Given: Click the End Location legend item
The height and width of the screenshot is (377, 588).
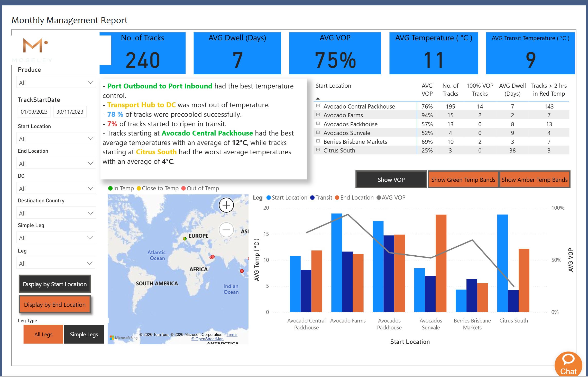Looking at the screenshot, I should pyautogui.click(x=354, y=198).
